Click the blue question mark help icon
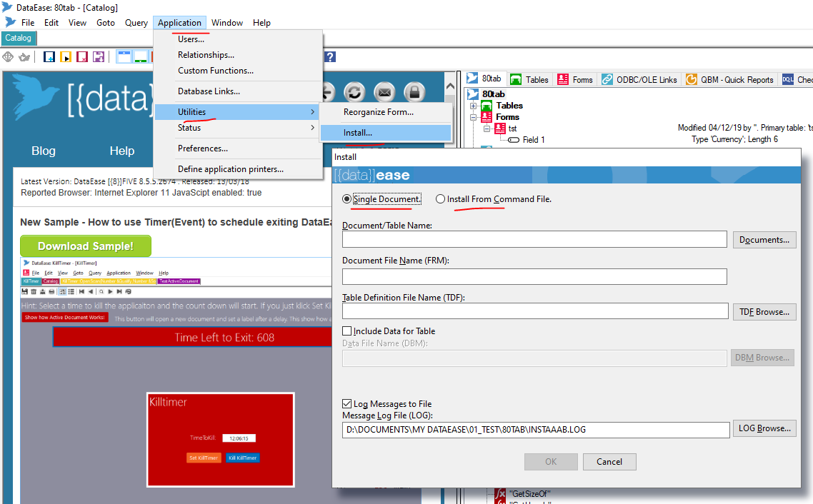Image resolution: width=813 pixels, height=504 pixels. 330,57
